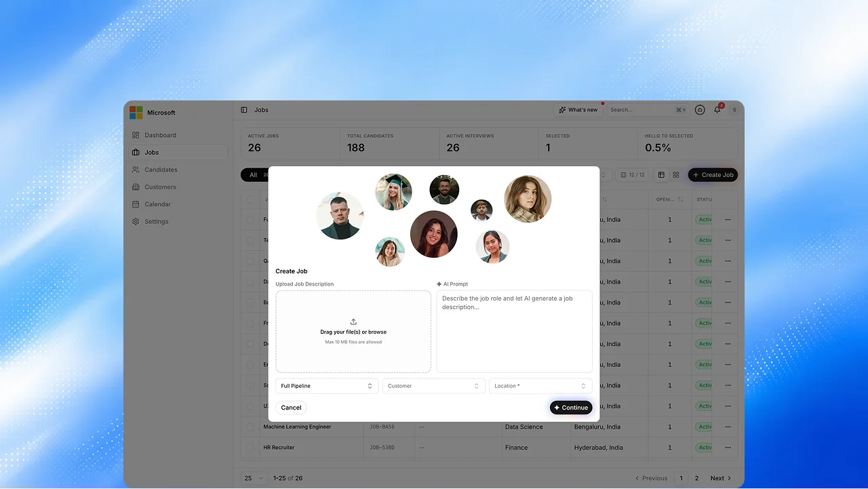Click the AI Prompt text area
This screenshot has width=868, height=489.
(x=514, y=332)
